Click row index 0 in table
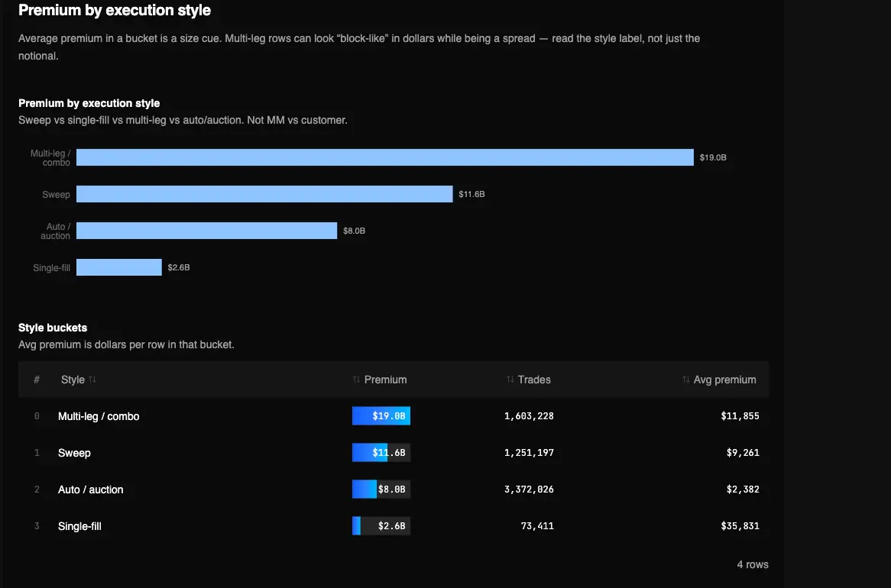The width and height of the screenshot is (891, 588). (37, 416)
